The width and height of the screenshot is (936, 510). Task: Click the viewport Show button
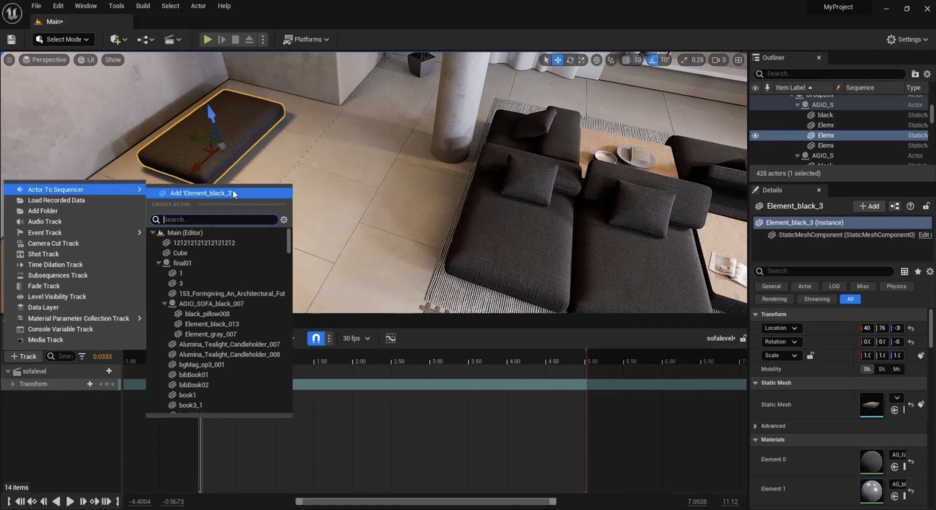pyautogui.click(x=113, y=60)
